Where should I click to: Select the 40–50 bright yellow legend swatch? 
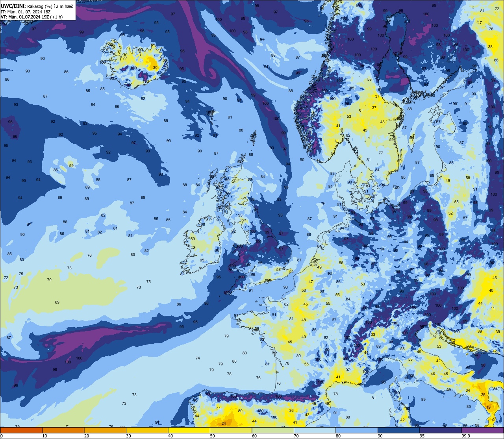click(189, 430)
